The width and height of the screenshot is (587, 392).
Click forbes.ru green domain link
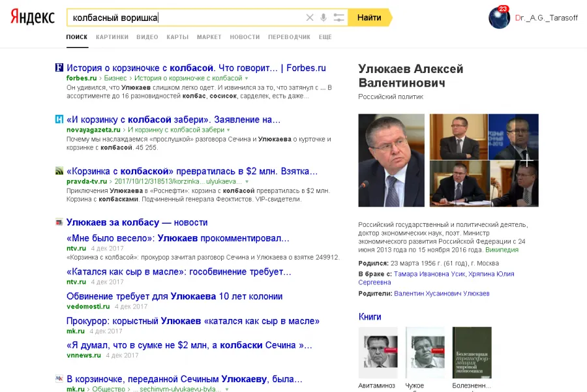pos(82,78)
